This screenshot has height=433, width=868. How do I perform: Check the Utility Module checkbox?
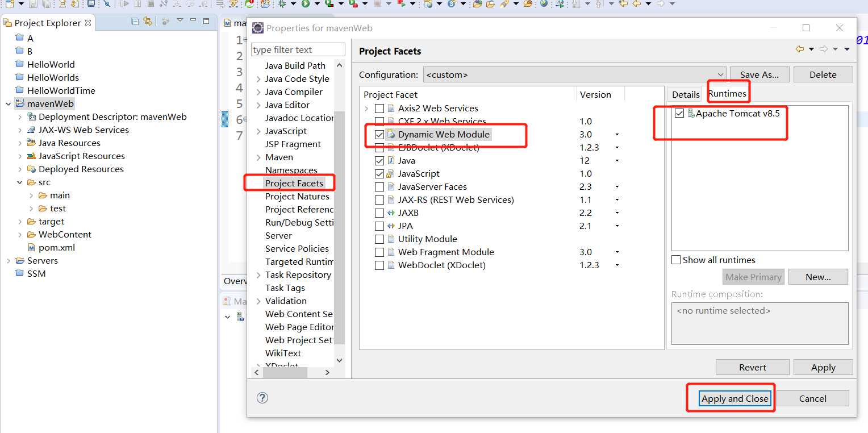click(379, 239)
